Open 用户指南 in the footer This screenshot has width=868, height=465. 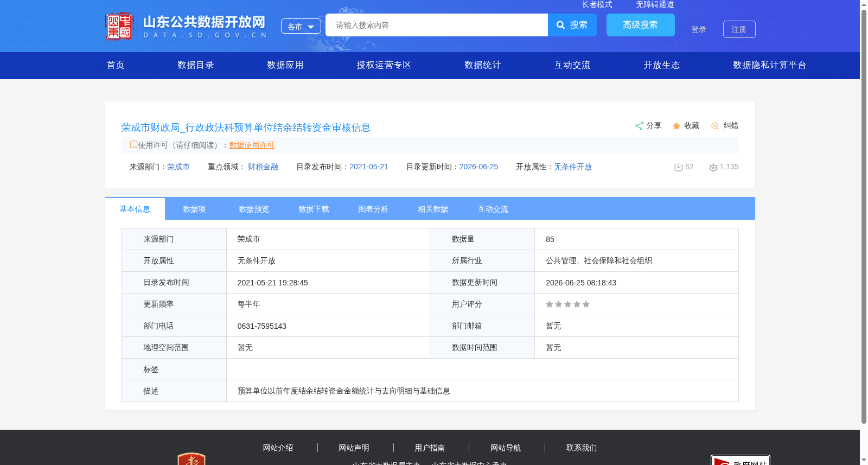tap(430, 448)
